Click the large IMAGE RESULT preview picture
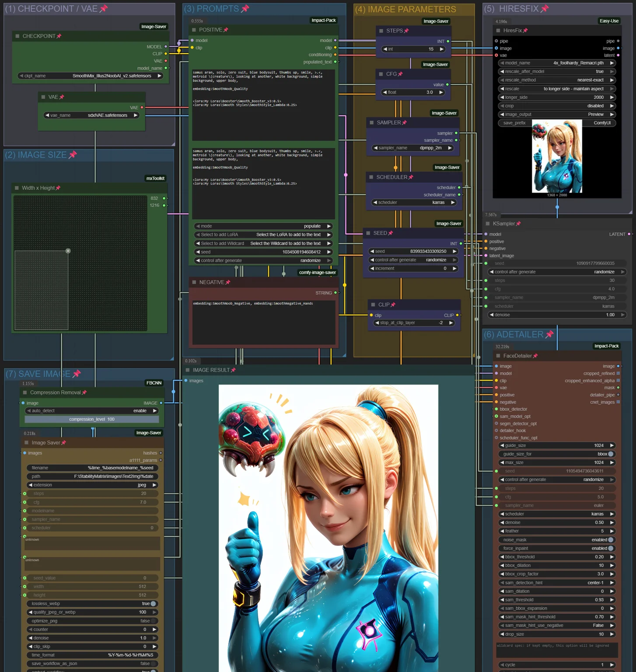The height and width of the screenshot is (672, 636). (328, 528)
